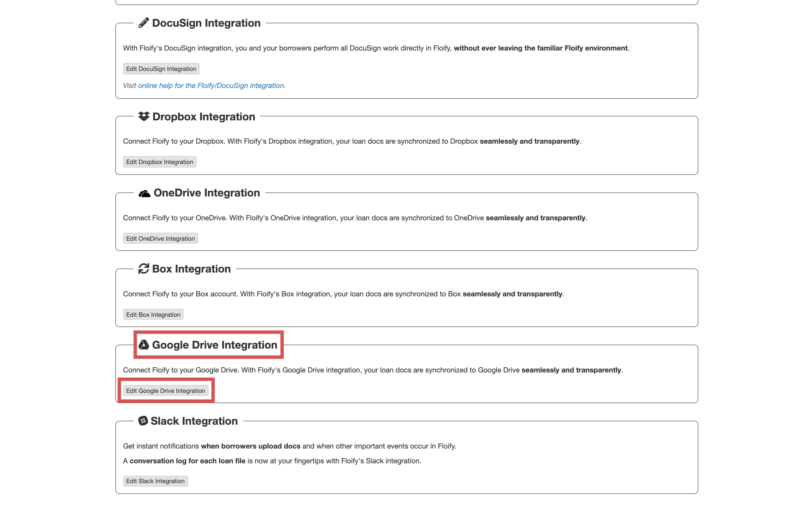This screenshot has height=507, width=812.
Task: Click the Slack hash icon
Action: click(143, 420)
